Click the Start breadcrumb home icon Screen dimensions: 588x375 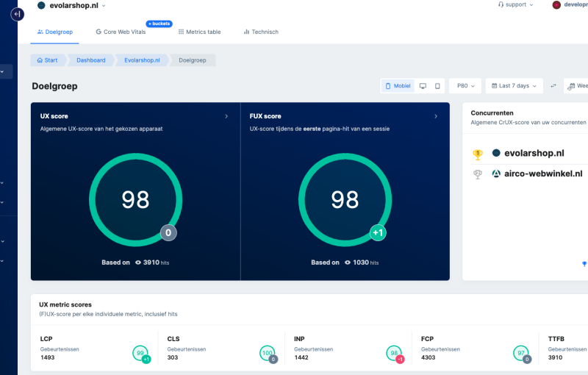click(40, 60)
